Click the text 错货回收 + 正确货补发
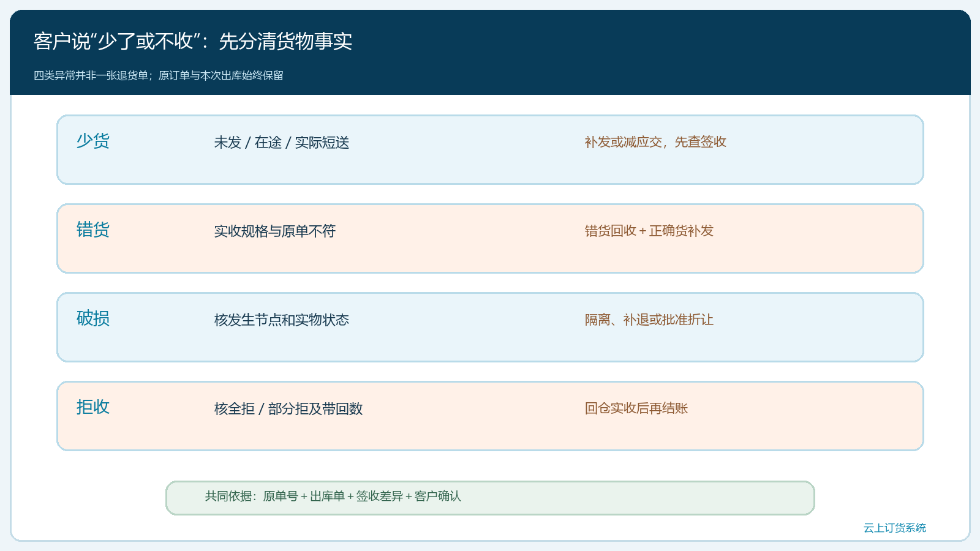 pyautogui.click(x=649, y=231)
